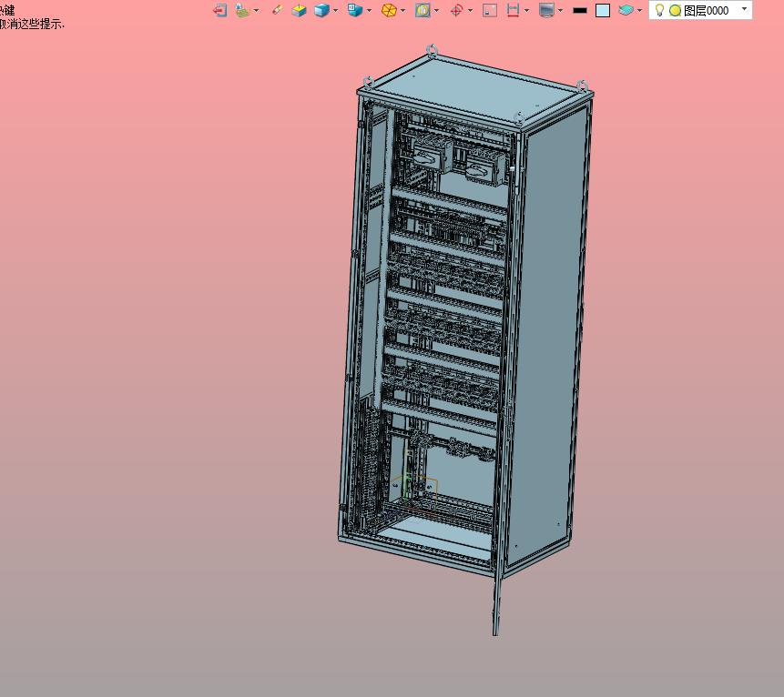Click the yellow-topped box icon

299,10
